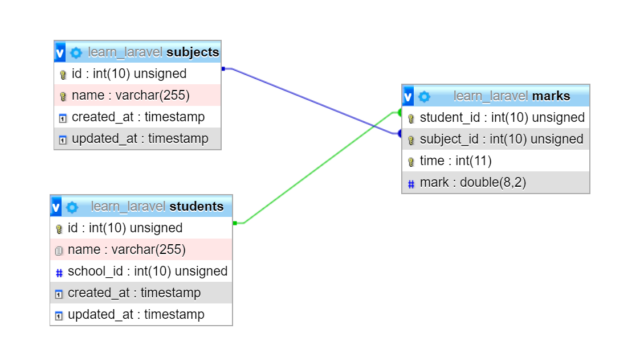The width and height of the screenshot is (644, 345).
Task: Collapse the subjects table with its V toggle
Action: (x=60, y=52)
